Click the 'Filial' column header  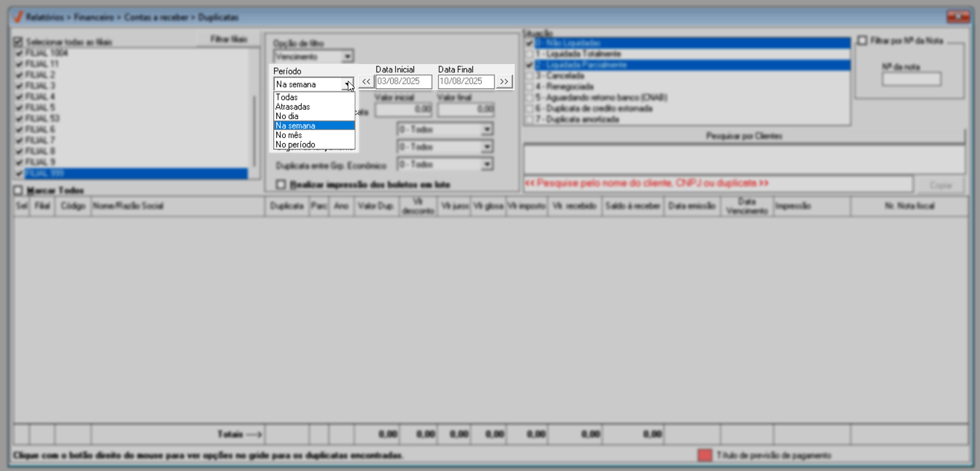pos(42,206)
